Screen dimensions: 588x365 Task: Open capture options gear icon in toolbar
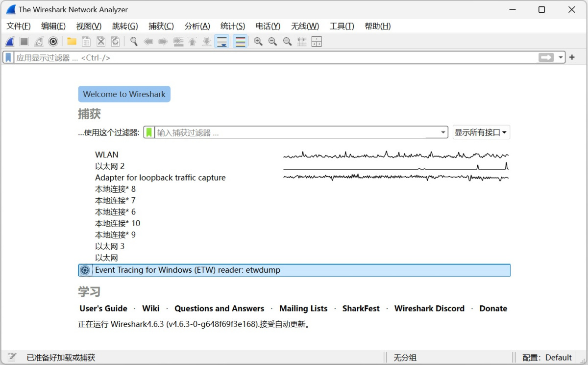click(53, 42)
